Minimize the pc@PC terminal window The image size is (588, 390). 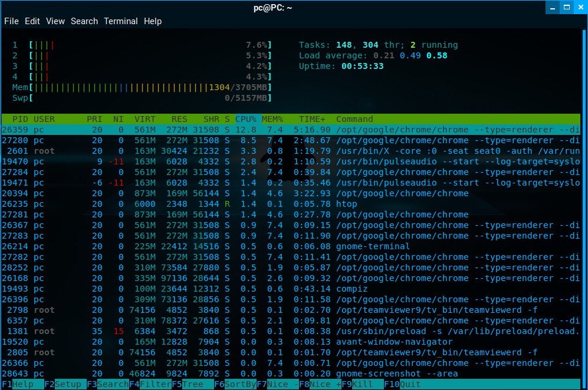[x=553, y=8]
